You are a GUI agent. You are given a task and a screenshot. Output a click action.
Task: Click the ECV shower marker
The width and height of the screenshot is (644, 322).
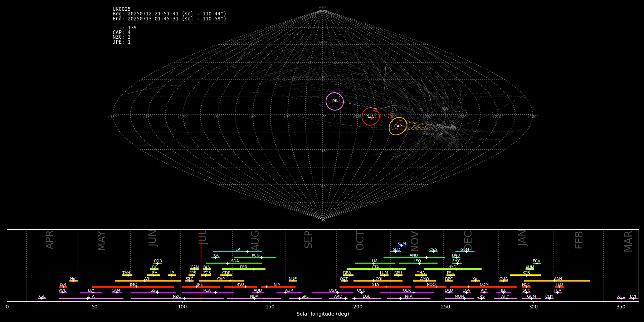[537, 263]
